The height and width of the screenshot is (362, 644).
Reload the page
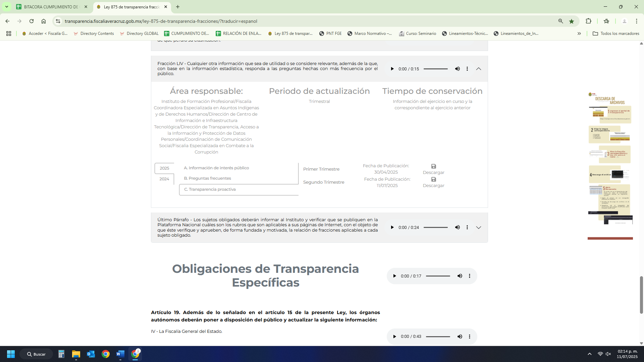[32, 21]
